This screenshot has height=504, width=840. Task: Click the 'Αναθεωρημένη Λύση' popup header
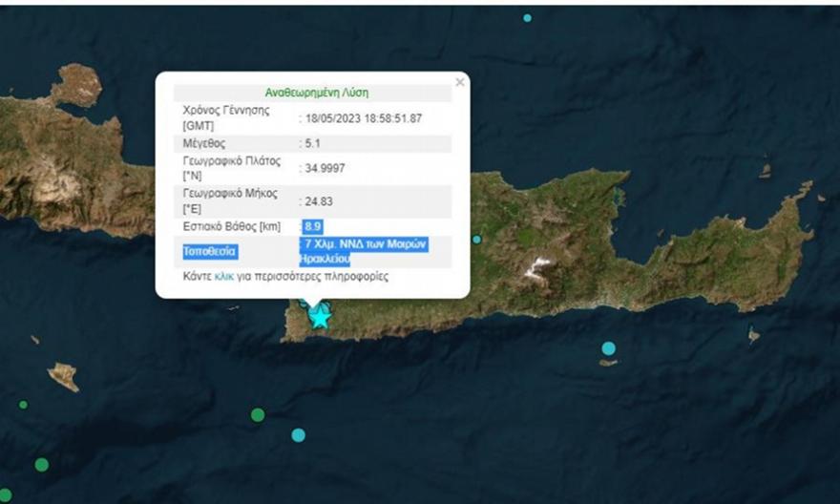click(316, 93)
